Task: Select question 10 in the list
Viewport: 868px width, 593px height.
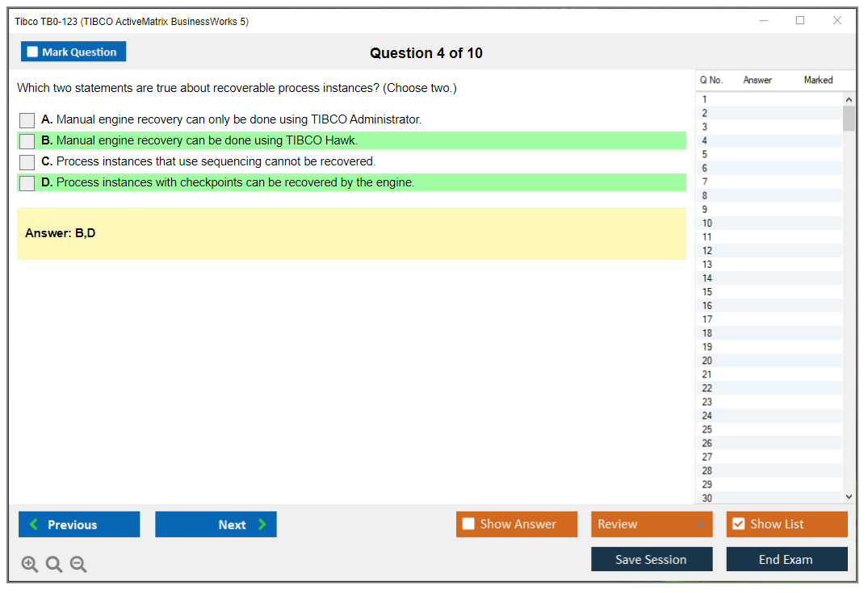Action: pyautogui.click(x=707, y=223)
